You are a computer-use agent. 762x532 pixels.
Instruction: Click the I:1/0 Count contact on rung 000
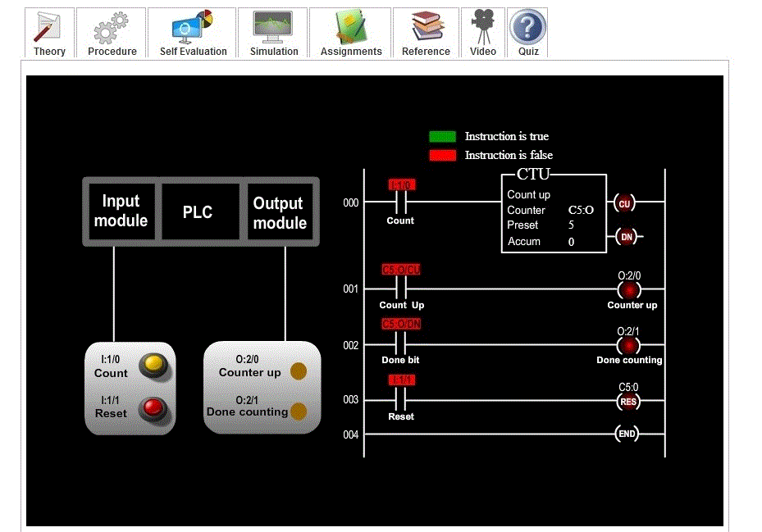401,201
